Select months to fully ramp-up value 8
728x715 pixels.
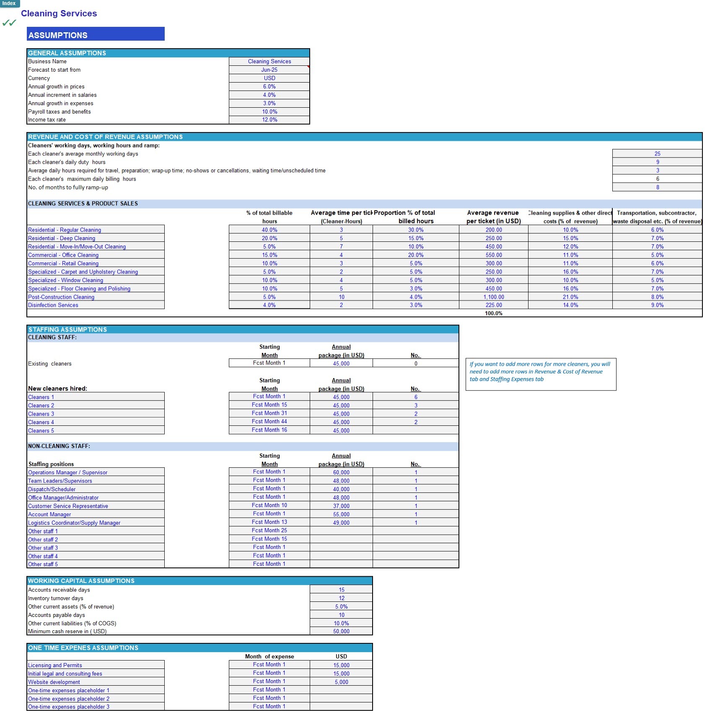(x=657, y=187)
